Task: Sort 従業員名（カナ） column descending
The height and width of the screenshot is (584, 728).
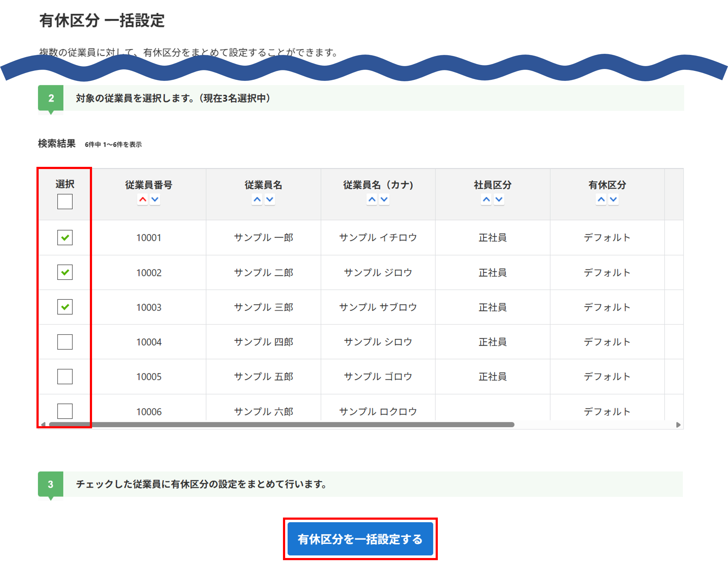Action: [x=384, y=199]
